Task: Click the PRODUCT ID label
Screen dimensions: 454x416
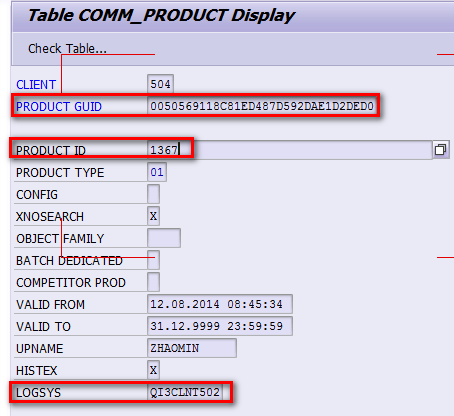Action: 51,151
